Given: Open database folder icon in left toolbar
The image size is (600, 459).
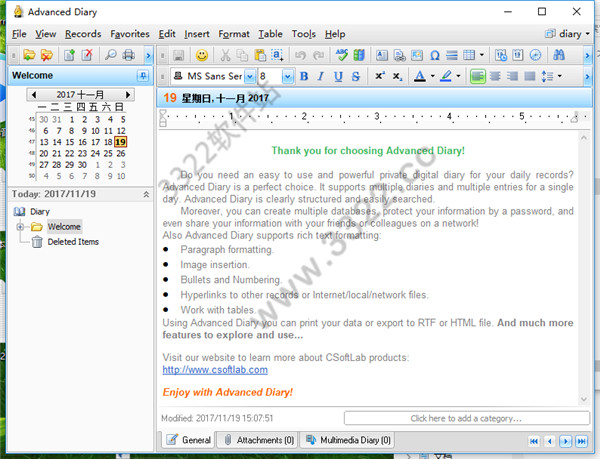Looking at the screenshot, I should click(29, 55).
